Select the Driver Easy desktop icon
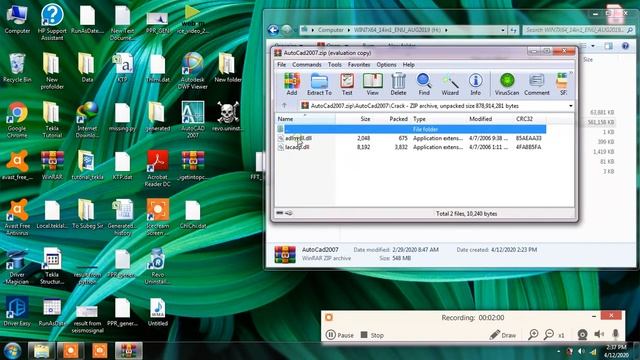The image size is (640, 360). (x=17, y=312)
